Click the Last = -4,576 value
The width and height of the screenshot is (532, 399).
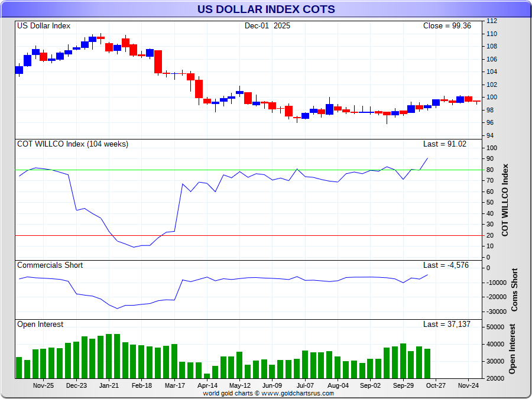[446, 265]
